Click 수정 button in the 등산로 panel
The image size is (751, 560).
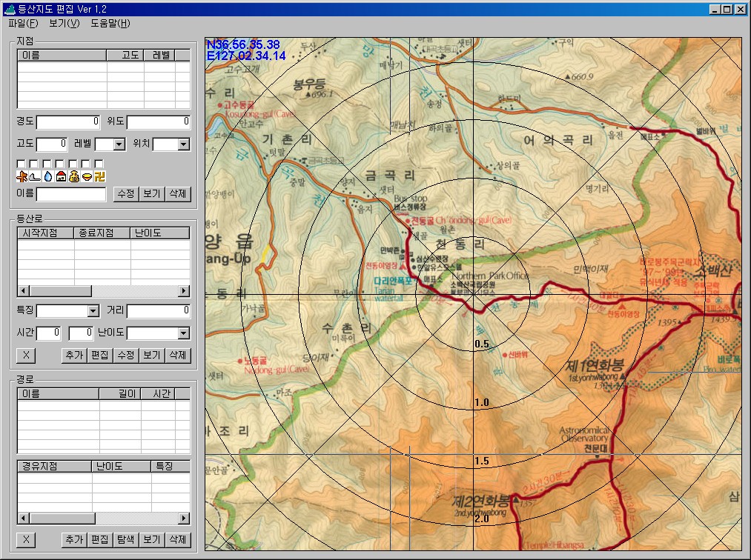pyautogui.click(x=126, y=355)
